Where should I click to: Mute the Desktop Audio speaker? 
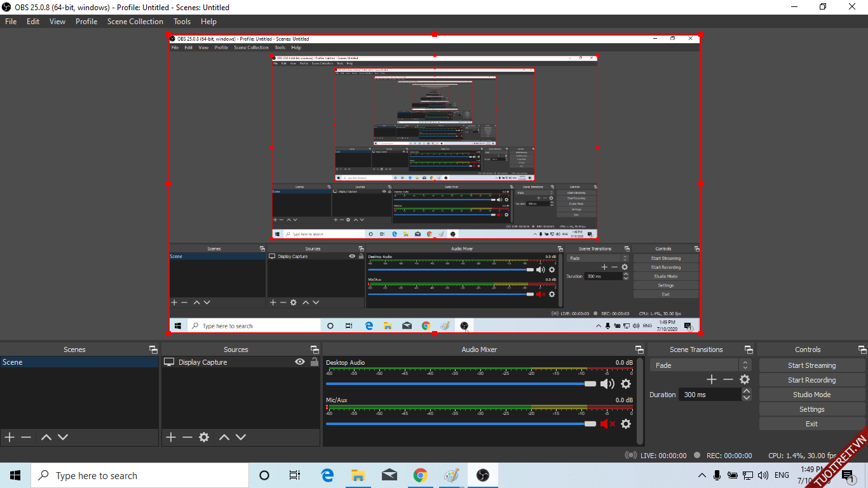pos(607,384)
